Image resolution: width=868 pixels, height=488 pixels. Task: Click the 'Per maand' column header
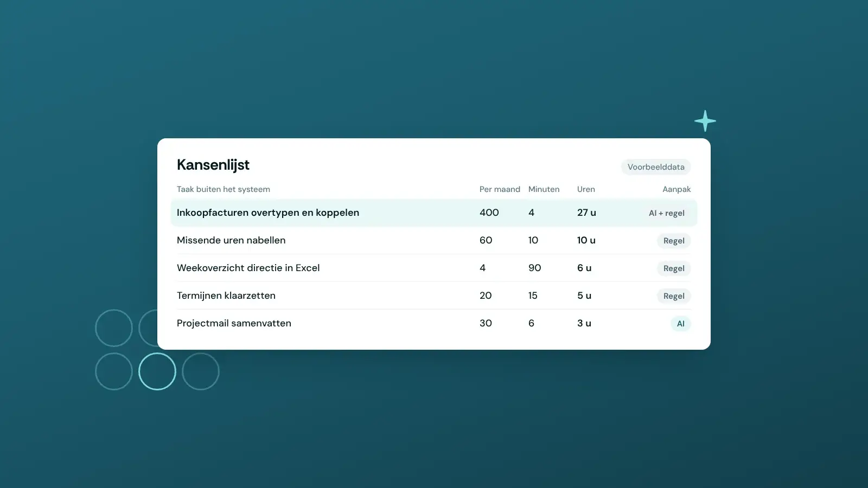coord(500,189)
